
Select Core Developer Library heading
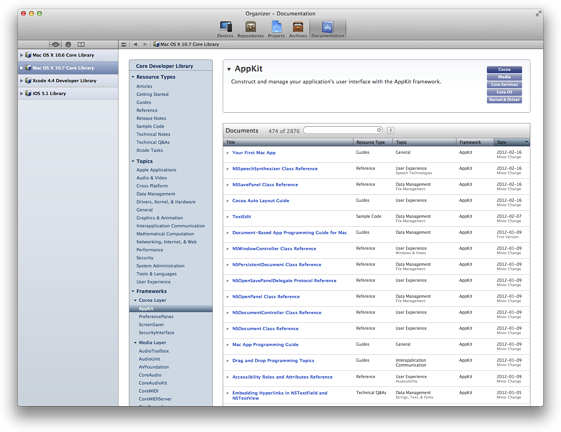click(164, 66)
